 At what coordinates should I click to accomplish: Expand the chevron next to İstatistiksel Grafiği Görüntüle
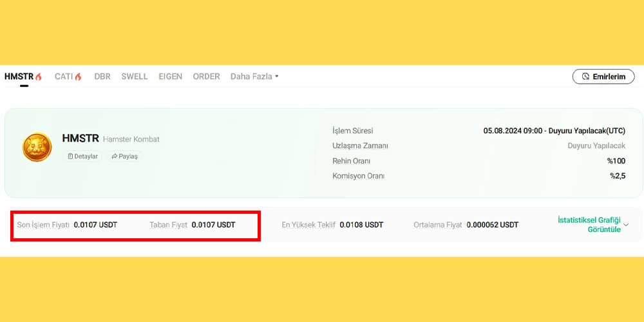[x=626, y=225]
